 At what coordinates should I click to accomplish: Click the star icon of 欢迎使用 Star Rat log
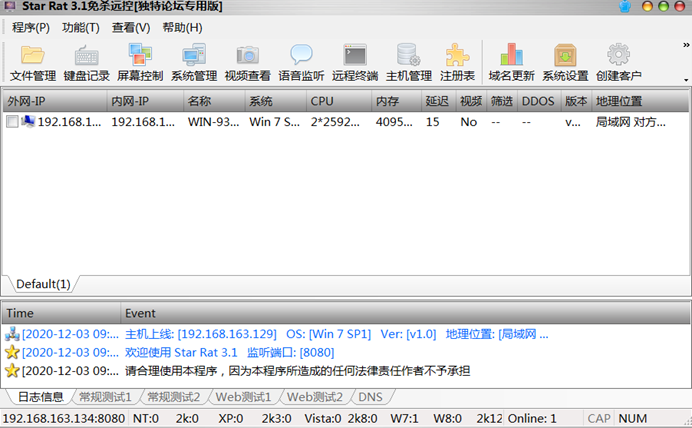tap(12, 353)
